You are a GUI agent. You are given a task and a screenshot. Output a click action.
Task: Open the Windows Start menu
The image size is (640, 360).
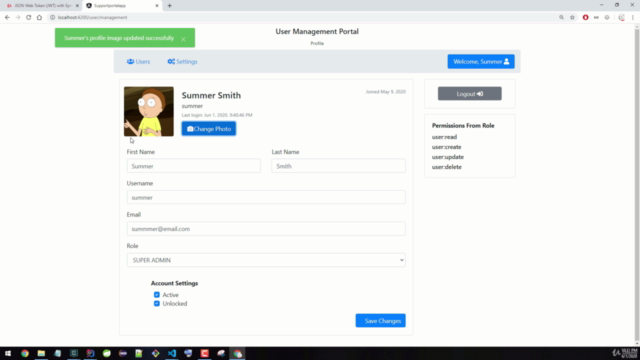click(x=8, y=353)
